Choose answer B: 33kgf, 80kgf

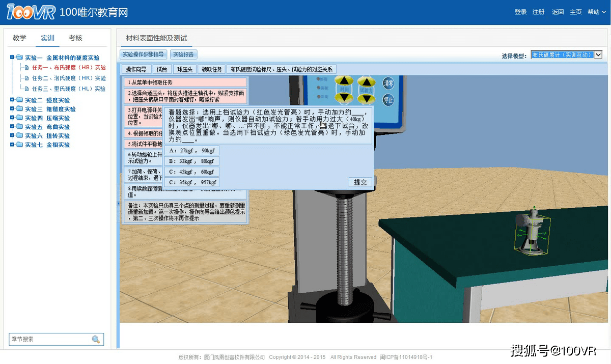pyautogui.click(x=191, y=161)
